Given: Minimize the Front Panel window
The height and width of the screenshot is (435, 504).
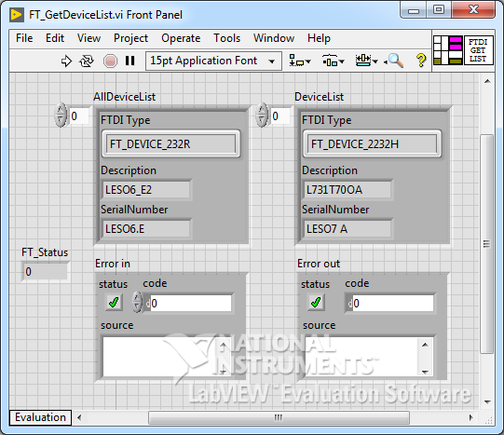Looking at the screenshot, I should click(x=414, y=10).
